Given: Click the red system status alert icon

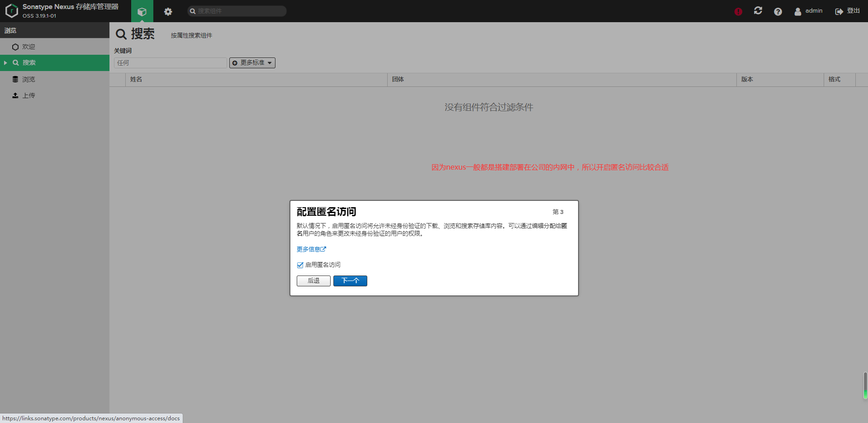Looking at the screenshot, I should click(x=738, y=11).
